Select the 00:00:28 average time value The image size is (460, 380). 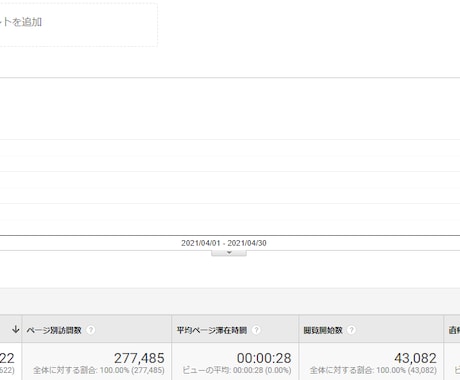264,358
